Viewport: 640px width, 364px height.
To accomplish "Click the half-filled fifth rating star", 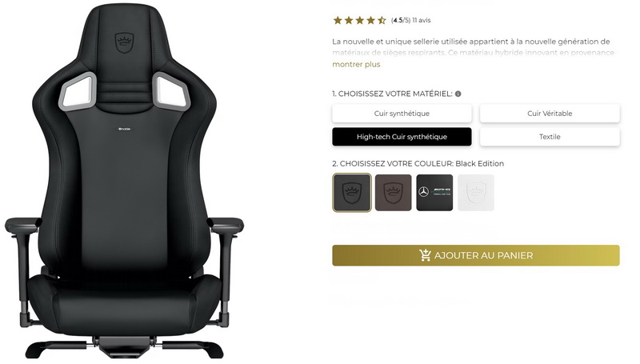I will click(x=382, y=21).
